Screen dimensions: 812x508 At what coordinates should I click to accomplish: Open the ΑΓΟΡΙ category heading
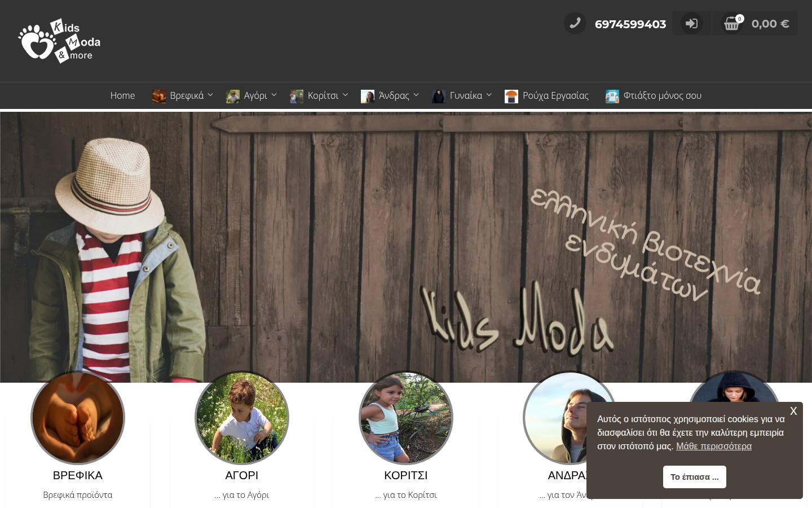click(x=242, y=475)
